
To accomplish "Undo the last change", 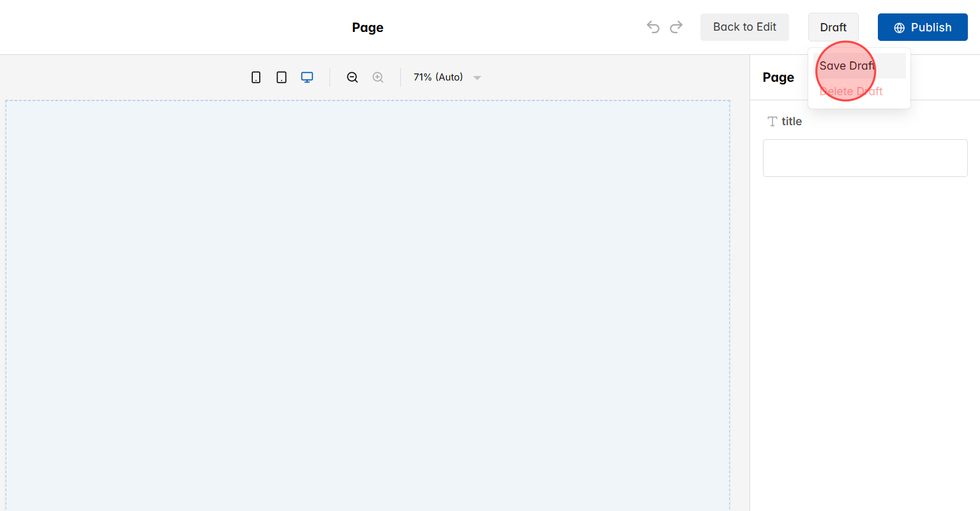I will coord(652,27).
